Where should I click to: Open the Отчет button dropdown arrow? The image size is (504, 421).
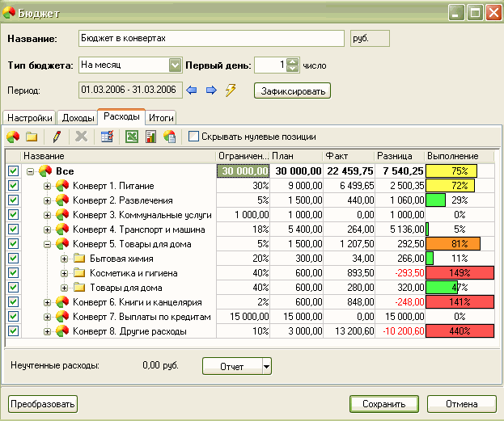click(x=267, y=366)
